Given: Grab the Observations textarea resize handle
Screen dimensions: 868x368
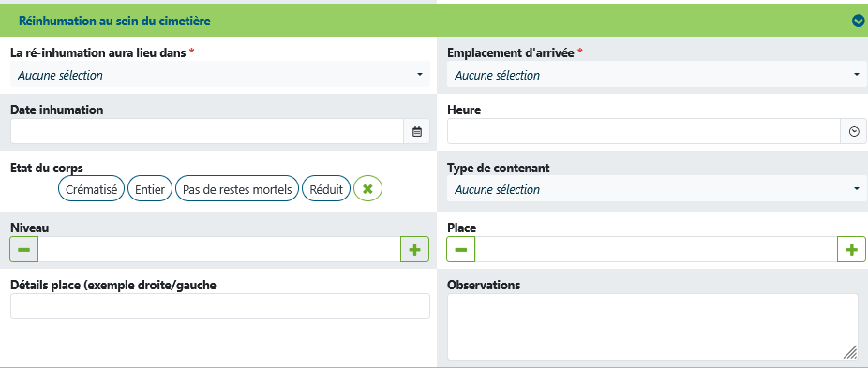Looking at the screenshot, I should coord(850,352).
